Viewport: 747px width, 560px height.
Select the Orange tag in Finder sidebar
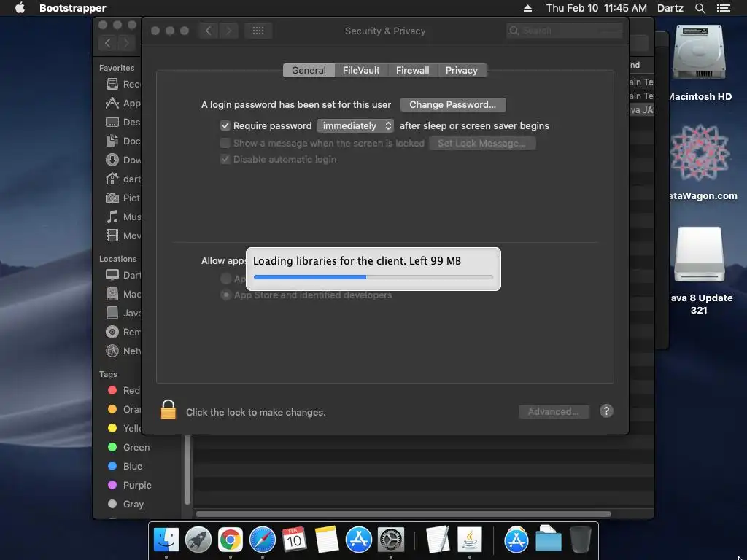pyautogui.click(x=124, y=409)
